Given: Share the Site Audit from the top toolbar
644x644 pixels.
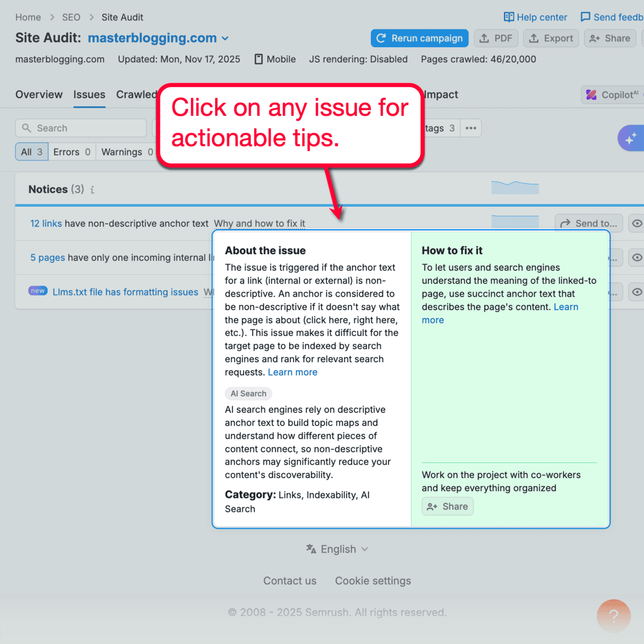Looking at the screenshot, I should coord(610,38).
